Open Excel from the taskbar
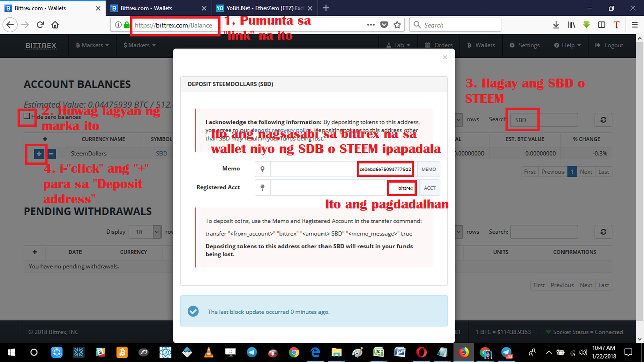Viewport: 644px width, 362px height. [378, 352]
